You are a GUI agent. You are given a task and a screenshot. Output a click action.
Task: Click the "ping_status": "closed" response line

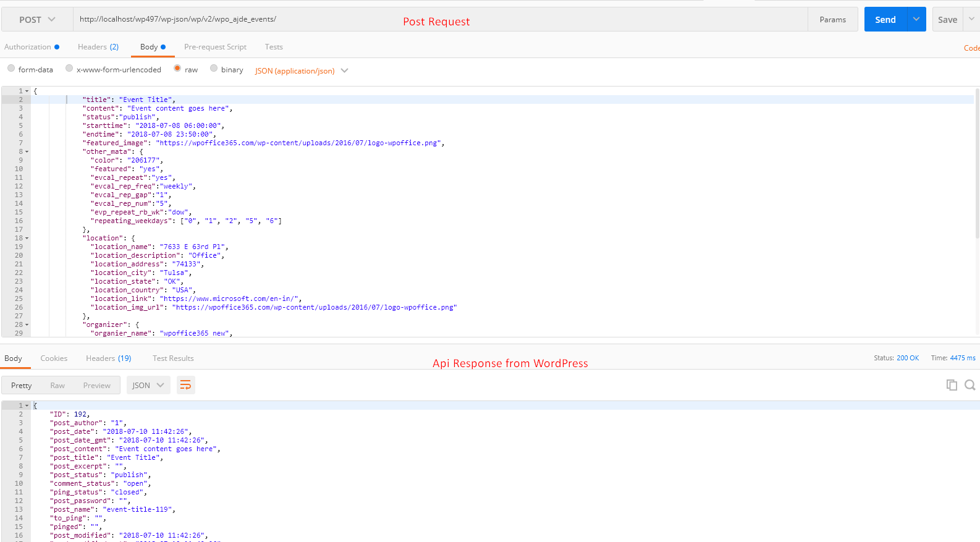pyautogui.click(x=98, y=492)
